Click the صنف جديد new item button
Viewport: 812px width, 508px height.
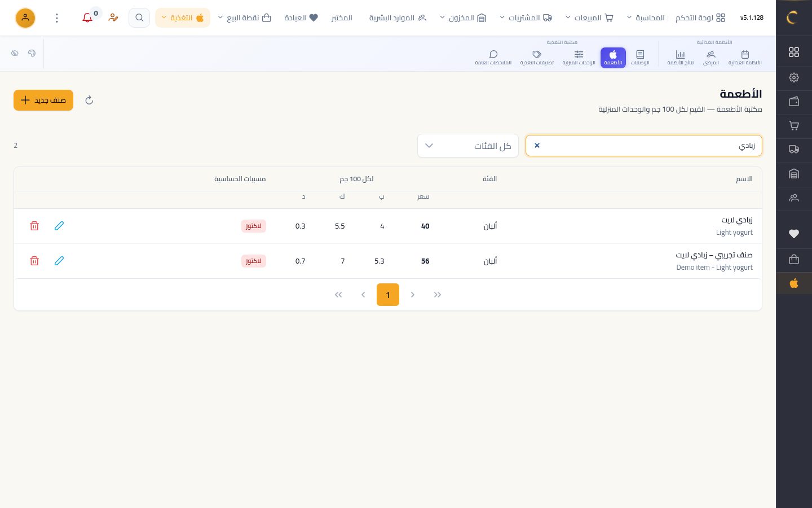point(43,100)
